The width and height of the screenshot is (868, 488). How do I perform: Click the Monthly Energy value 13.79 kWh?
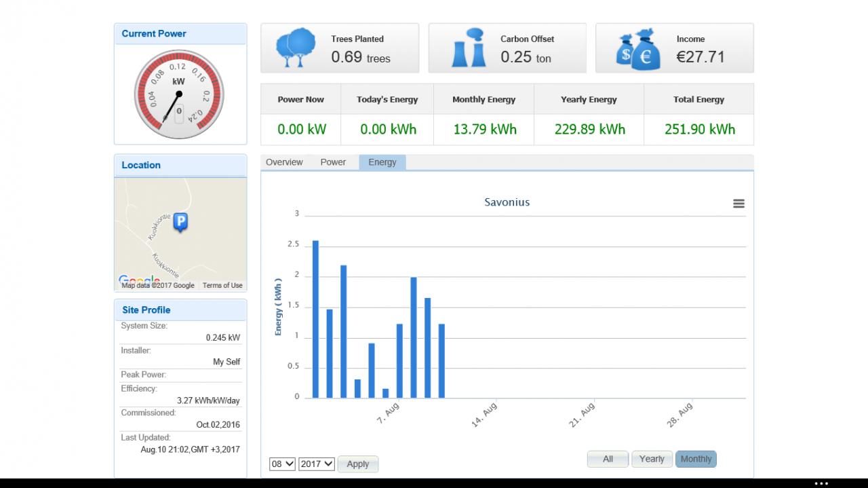(485, 129)
